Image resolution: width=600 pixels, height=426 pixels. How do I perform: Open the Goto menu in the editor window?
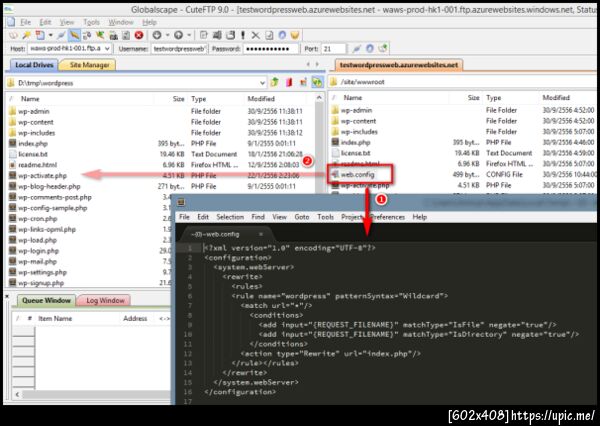click(302, 217)
